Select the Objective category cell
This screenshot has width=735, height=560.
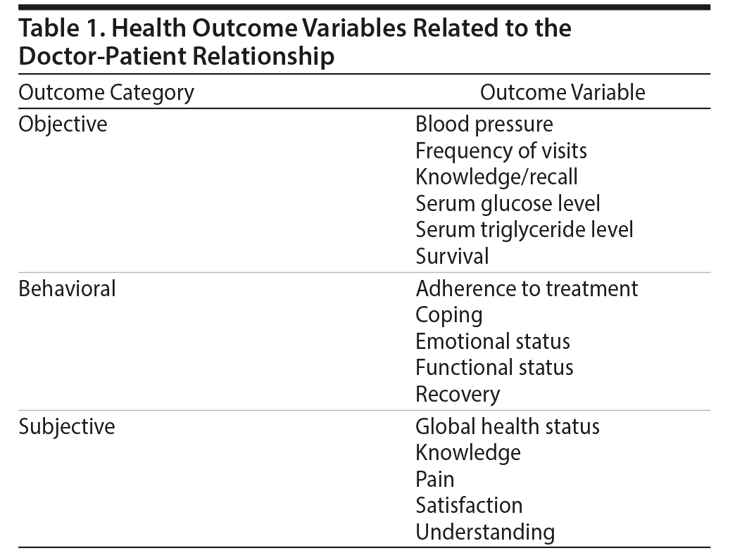click(63, 125)
